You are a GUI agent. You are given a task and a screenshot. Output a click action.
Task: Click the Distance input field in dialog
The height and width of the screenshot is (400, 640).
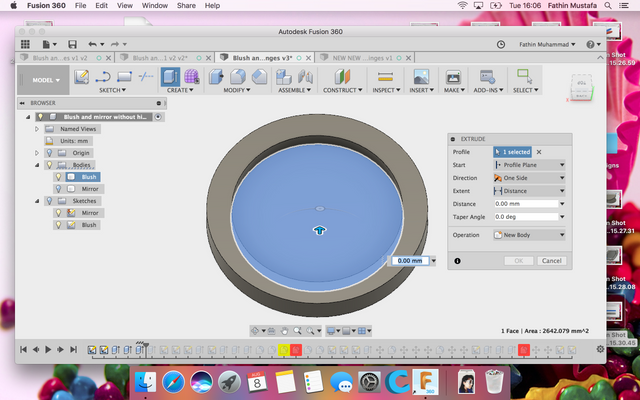click(x=526, y=204)
